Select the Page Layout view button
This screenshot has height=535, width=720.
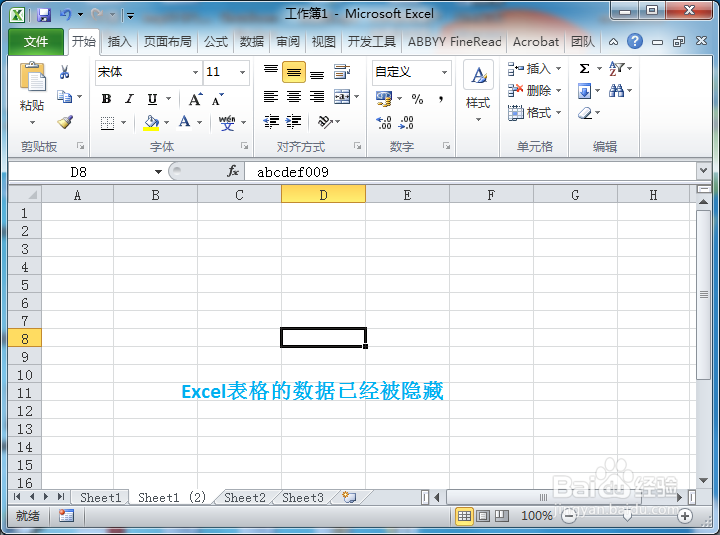(483, 516)
